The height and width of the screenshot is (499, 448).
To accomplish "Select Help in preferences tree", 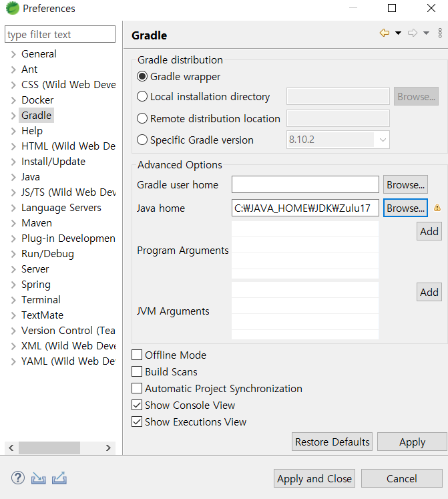I will (32, 131).
